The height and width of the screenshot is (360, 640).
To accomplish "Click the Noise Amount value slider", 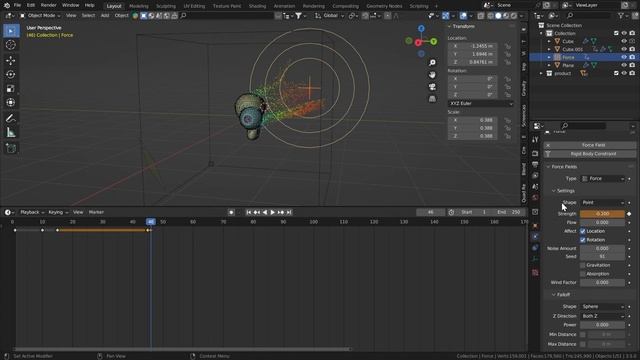I will pyautogui.click(x=602, y=248).
